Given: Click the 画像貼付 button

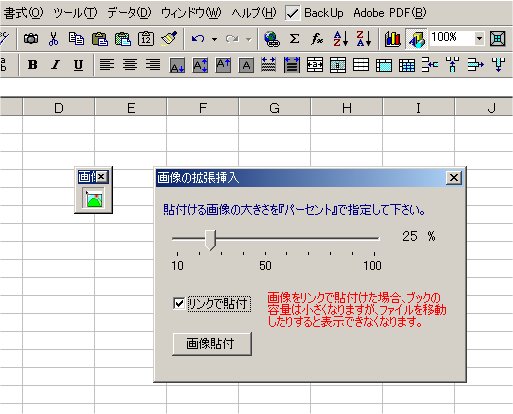Looking at the screenshot, I should pyautogui.click(x=212, y=343).
